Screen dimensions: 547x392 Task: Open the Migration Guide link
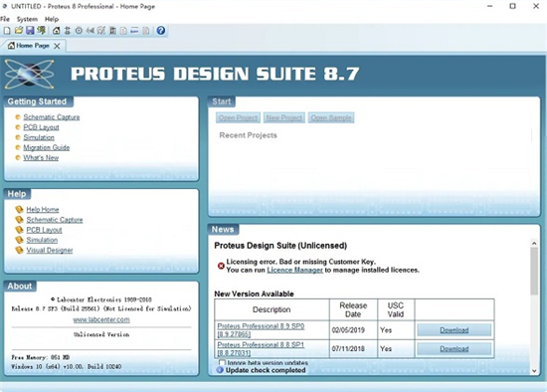pos(47,147)
